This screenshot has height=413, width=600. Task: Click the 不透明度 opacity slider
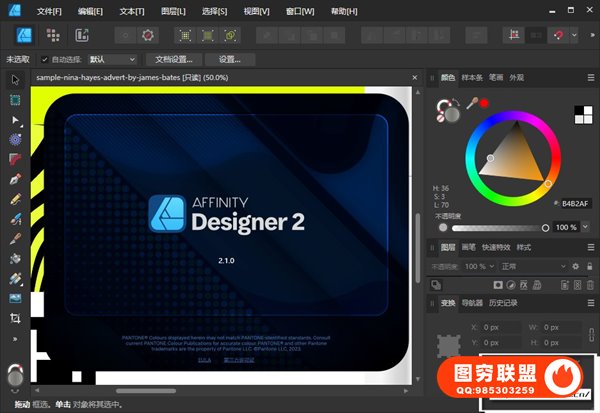(x=490, y=228)
